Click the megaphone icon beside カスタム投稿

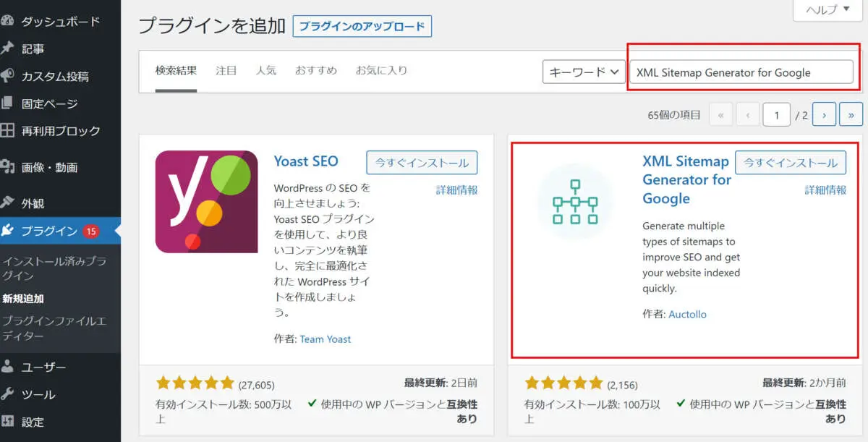(7, 76)
